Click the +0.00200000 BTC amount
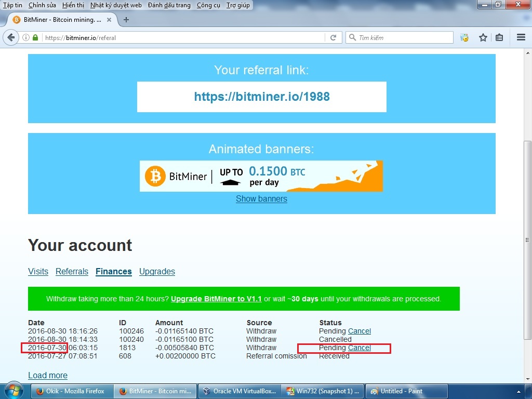Screen dimensions: 532x399 coord(185,356)
